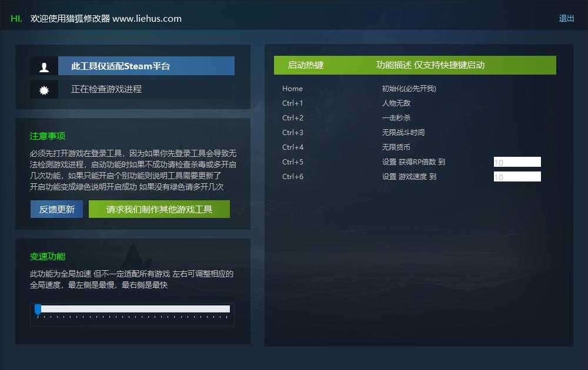Click 功能描述 仅支持快捷键启动 header
The height and width of the screenshot is (370, 588).
pos(430,65)
